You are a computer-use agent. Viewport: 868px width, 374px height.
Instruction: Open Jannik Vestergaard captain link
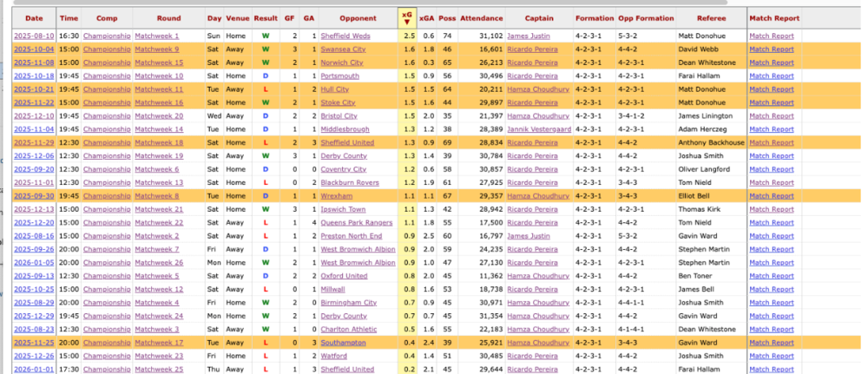(539, 129)
